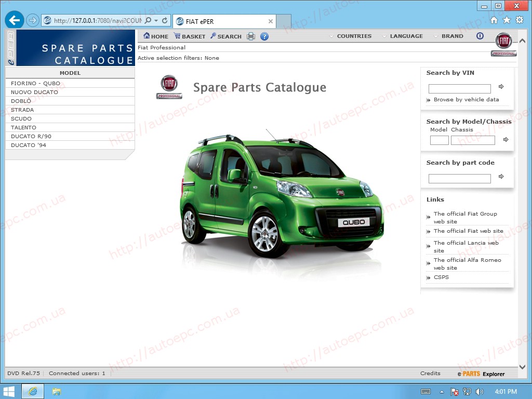Expand the LANGUAGE dropdown
The image size is (532, 399).
tap(403, 36)
